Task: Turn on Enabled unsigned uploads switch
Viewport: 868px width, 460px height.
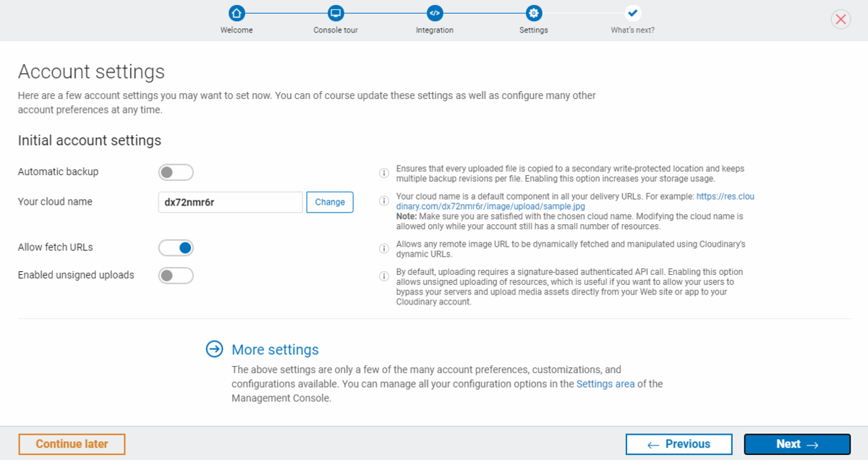Action: pos(176,276)
